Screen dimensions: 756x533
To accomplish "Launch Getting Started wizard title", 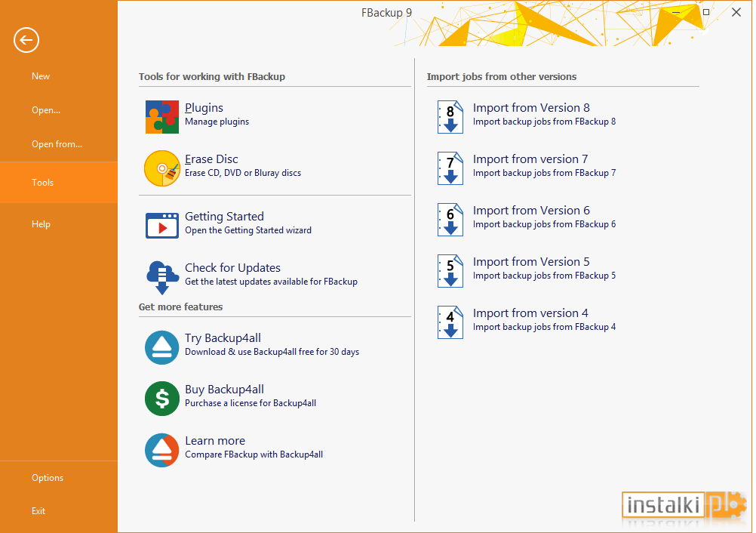I will [224, 217].
